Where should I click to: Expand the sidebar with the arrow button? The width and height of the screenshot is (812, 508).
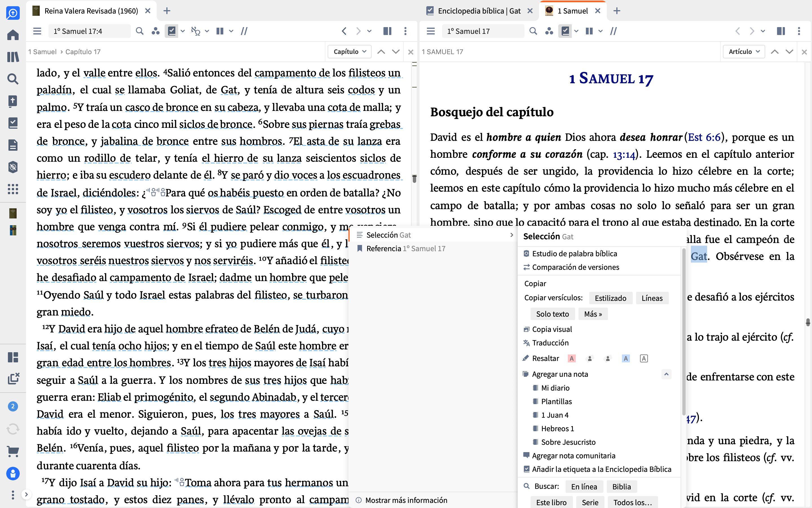point(26,494)
